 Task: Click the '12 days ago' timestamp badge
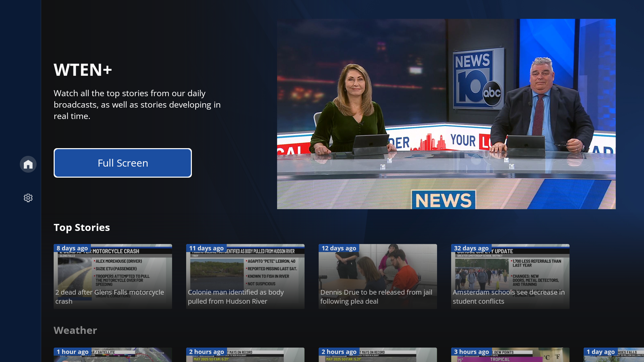coord(339,248)
